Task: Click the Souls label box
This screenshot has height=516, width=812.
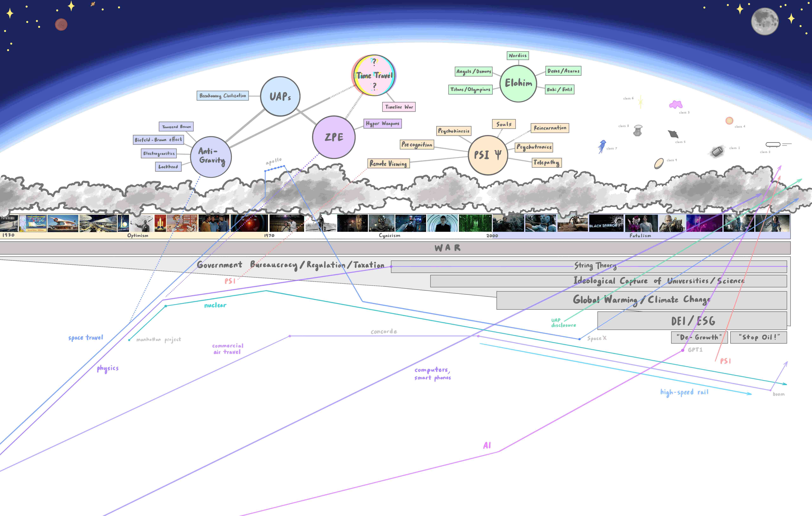Action: [x=504, y=124]
